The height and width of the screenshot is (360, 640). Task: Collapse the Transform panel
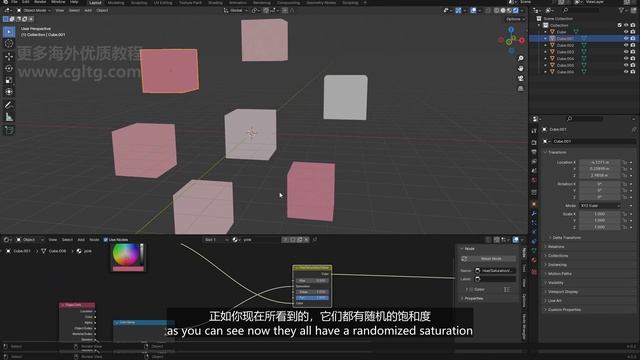[x=557, y=152]
